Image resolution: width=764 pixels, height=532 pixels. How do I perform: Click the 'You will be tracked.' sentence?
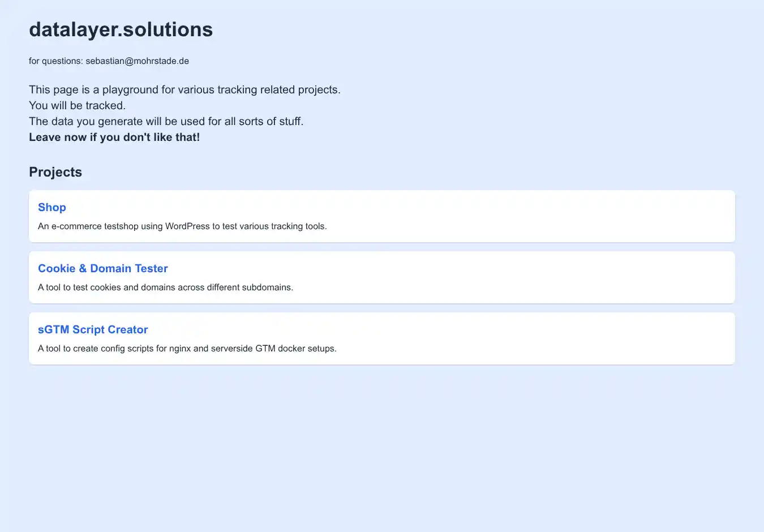point(77,105)
